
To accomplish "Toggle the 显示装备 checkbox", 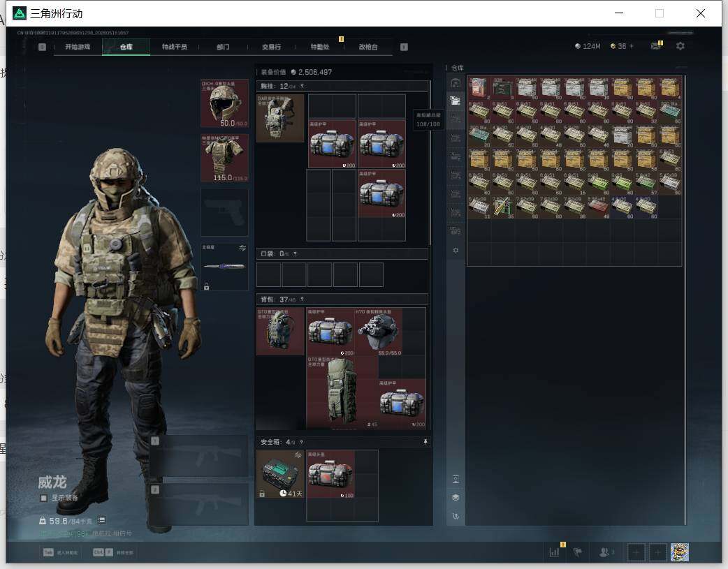I will click(x=43, y=498).
